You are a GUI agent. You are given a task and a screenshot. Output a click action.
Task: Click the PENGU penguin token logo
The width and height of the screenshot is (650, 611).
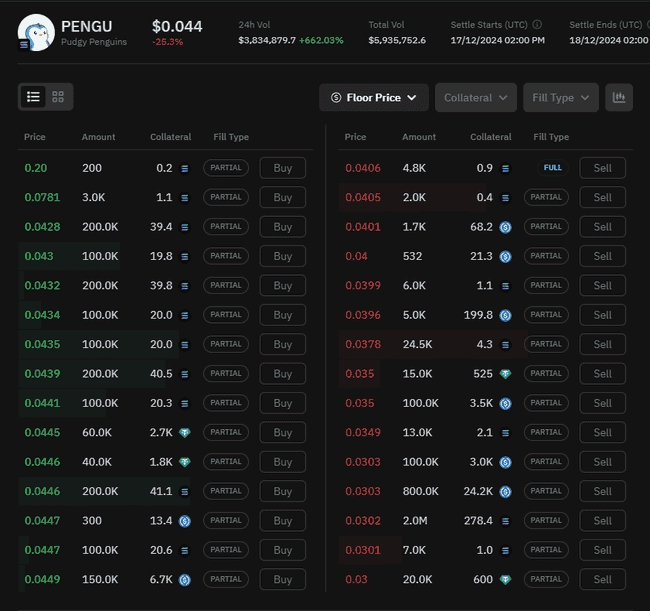coord(36,32)
